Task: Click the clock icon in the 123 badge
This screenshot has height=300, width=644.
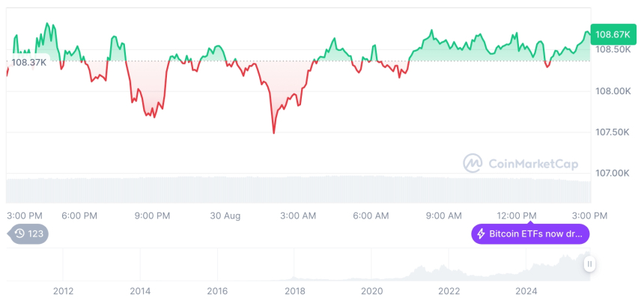Action: 20,234
